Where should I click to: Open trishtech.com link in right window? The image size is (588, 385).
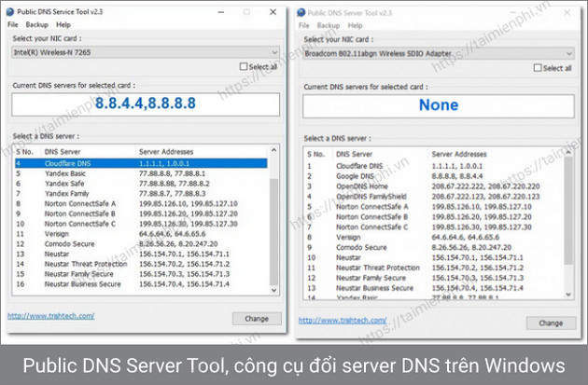pos(343,320)
